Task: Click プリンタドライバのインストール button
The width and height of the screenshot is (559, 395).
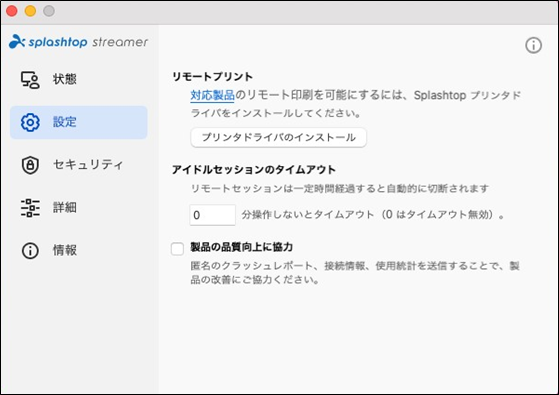Action: (x=278, y=137)
